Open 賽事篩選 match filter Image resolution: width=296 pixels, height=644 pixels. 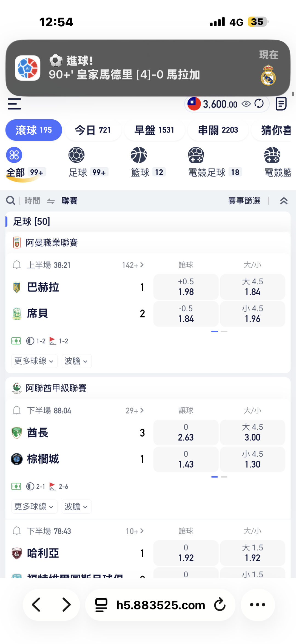pyautogui.click(x=244, y=201)
